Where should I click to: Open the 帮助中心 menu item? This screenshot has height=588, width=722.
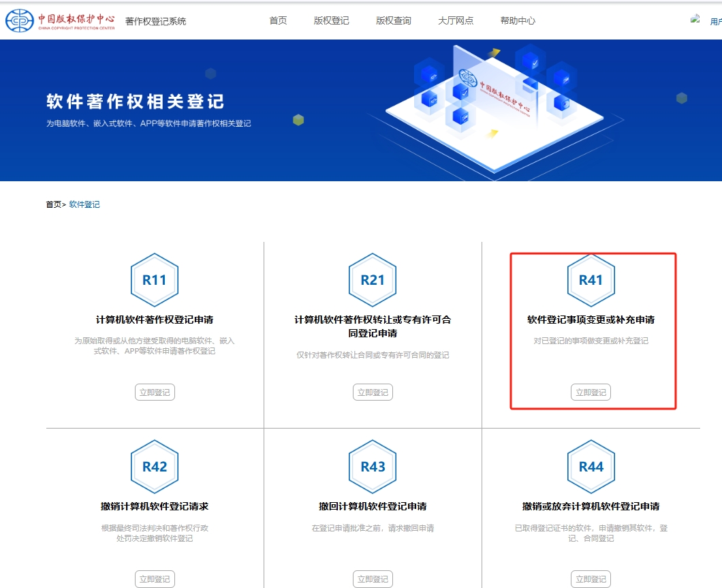coord(518,20)
